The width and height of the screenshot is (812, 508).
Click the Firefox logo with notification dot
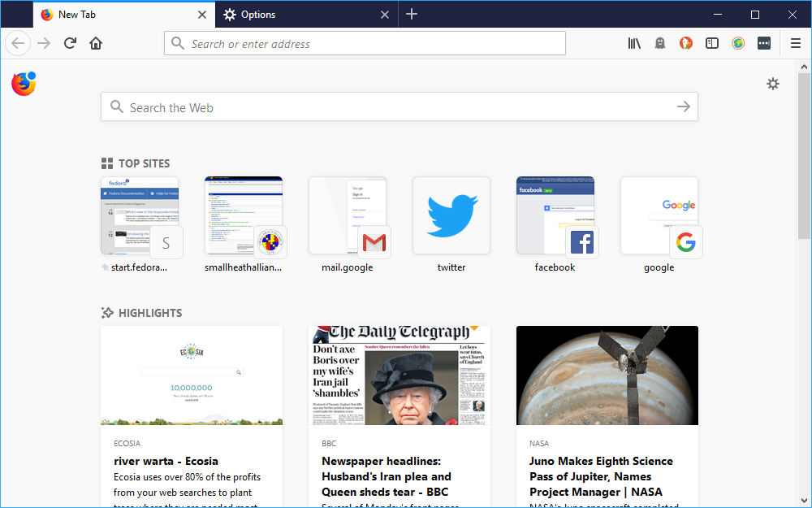pos(24,84)
